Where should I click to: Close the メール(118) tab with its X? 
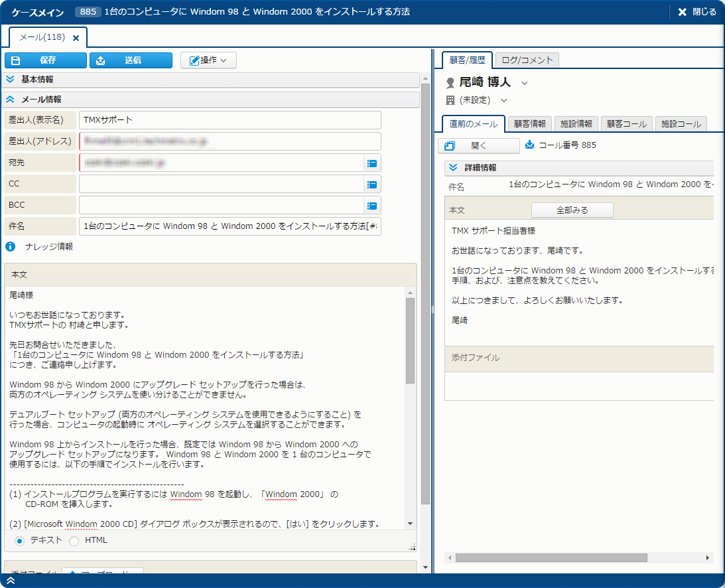pos(76,38)
